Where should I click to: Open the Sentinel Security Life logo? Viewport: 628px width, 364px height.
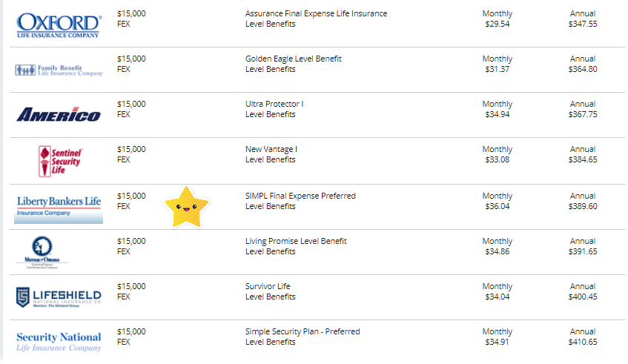pyautogui.click(x=61, y=161)
